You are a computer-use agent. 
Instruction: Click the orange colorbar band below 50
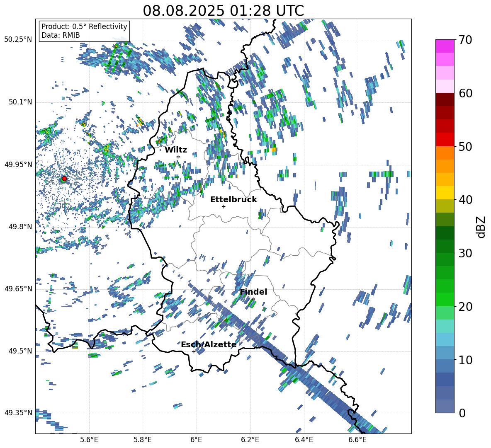click(445, 153)
